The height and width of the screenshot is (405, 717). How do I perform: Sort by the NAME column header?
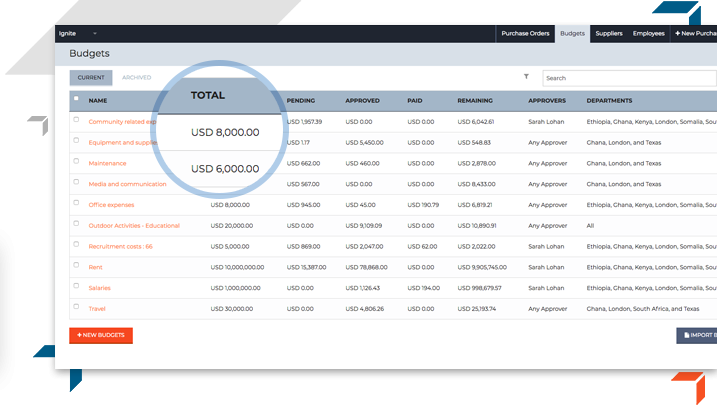point(98,101)
